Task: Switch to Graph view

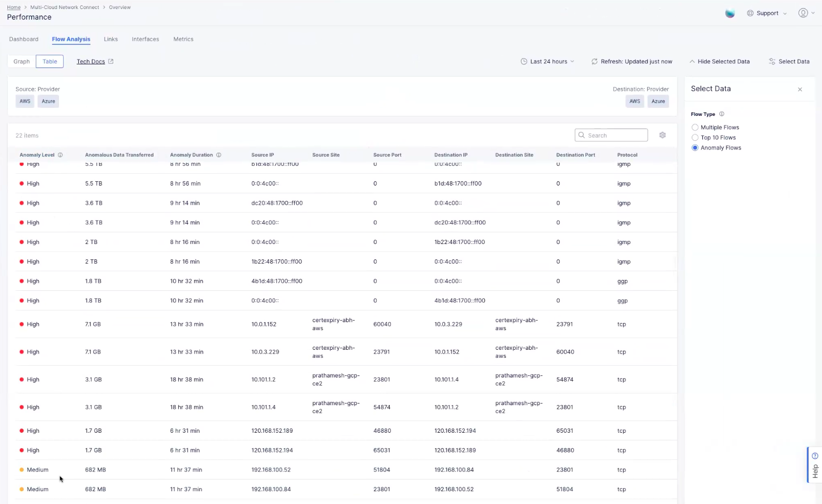Action: (22, 62)
